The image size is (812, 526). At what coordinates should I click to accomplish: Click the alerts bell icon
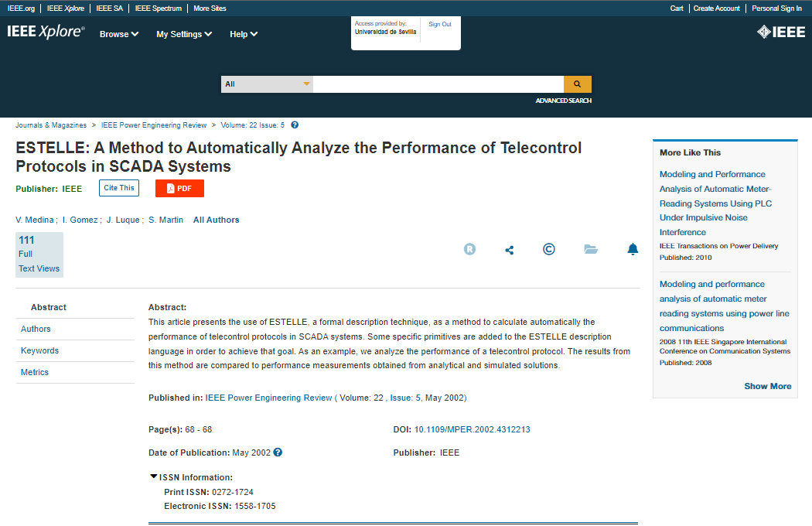pyautogui.click(x=633, y=249)
